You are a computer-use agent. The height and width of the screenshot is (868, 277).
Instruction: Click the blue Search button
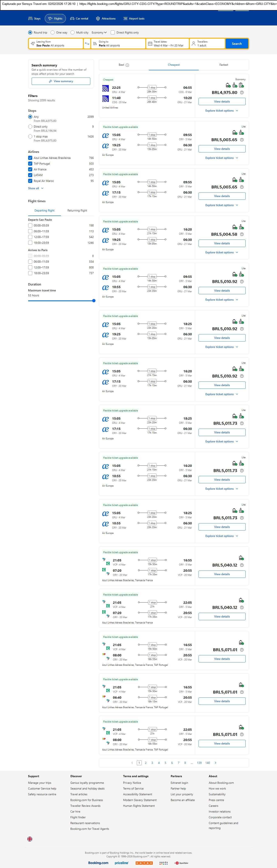click(237, 44)
